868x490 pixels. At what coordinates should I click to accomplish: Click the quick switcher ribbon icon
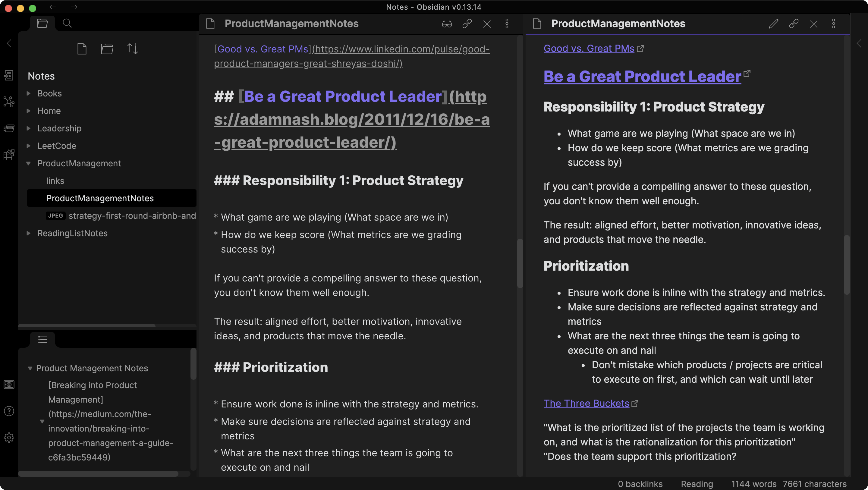[9, 75]
